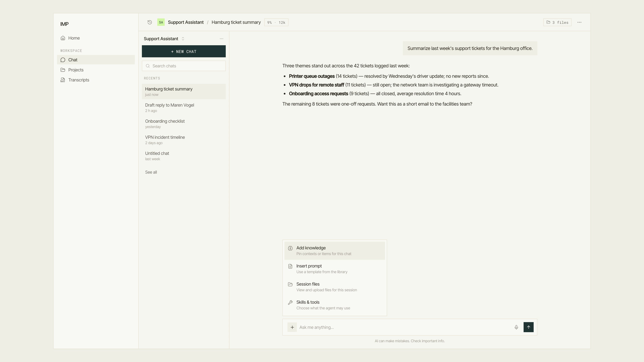
Task: Select Session files menu entry
Action: 335,287
